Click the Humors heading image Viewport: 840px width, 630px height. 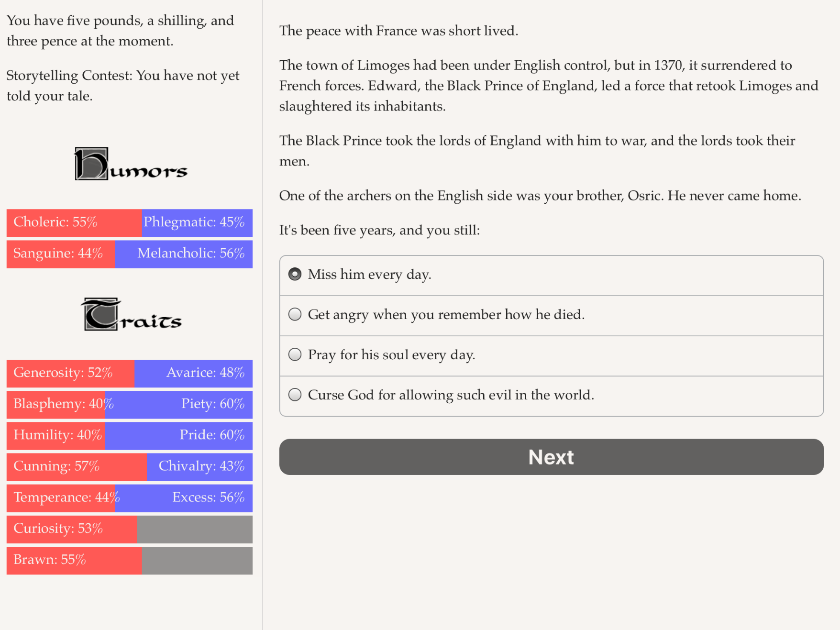point(131,164)
